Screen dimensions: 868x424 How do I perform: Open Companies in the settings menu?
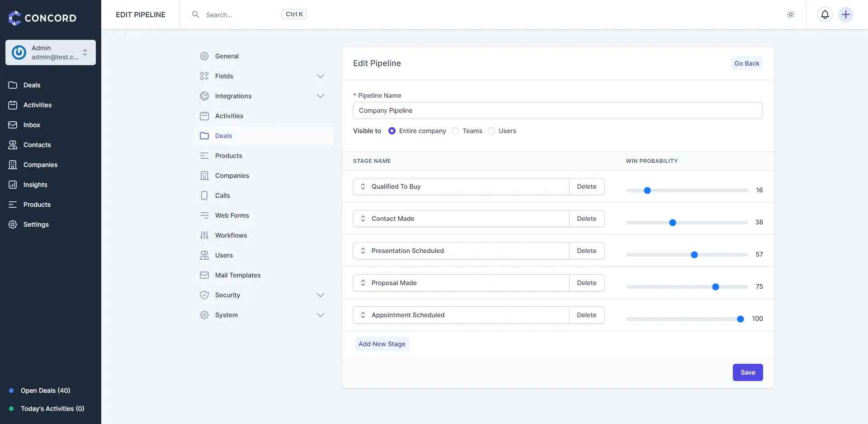click(264, 176)
